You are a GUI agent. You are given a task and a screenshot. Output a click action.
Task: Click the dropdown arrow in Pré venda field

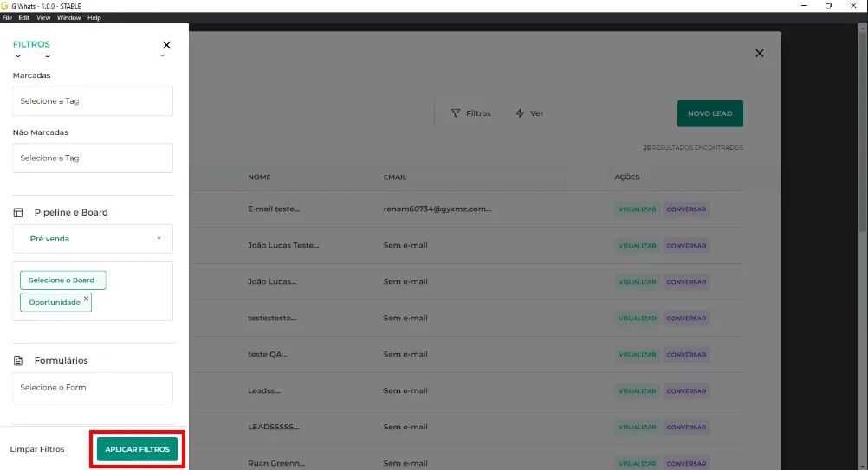(159, 239)
